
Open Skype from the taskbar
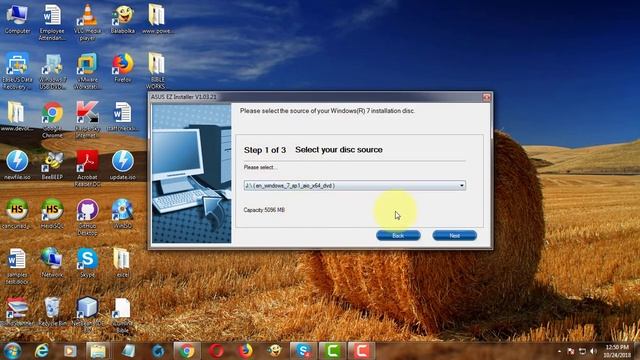(x=303, y=351)
